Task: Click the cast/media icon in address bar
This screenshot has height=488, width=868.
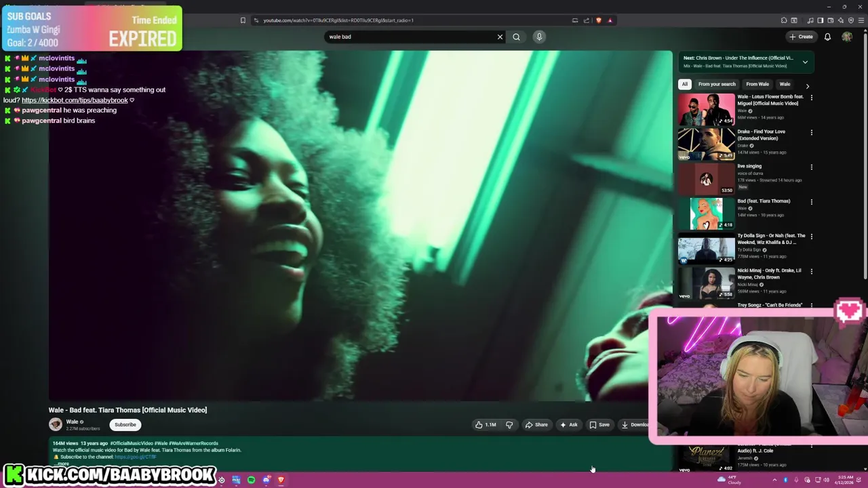Action: [574, 20]
